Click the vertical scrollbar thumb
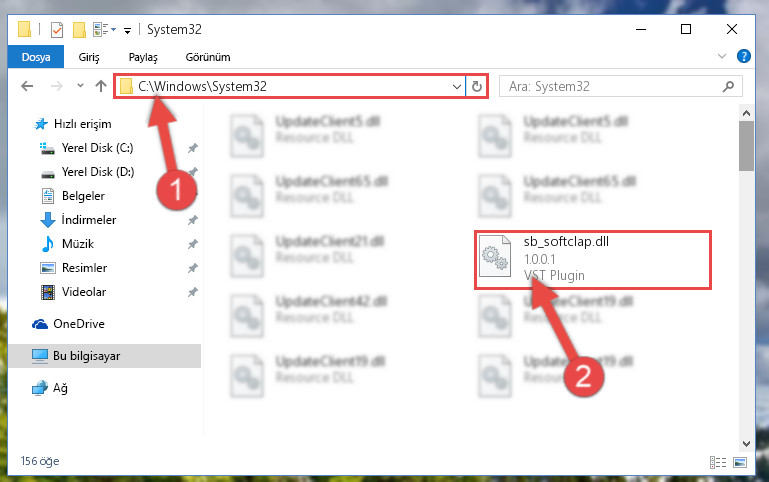The height and width of the screenshot is (482, 769). (x=746, y=146)
